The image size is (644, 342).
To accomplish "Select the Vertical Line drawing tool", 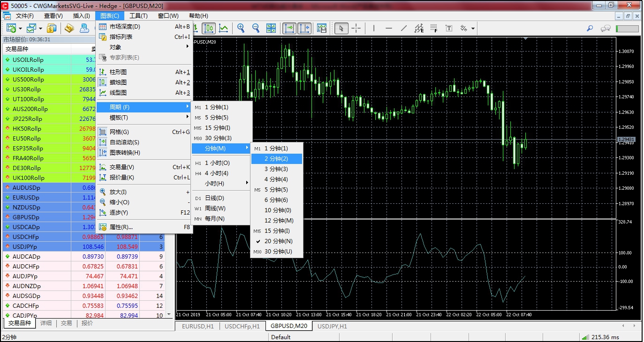I will pos(374,29).
